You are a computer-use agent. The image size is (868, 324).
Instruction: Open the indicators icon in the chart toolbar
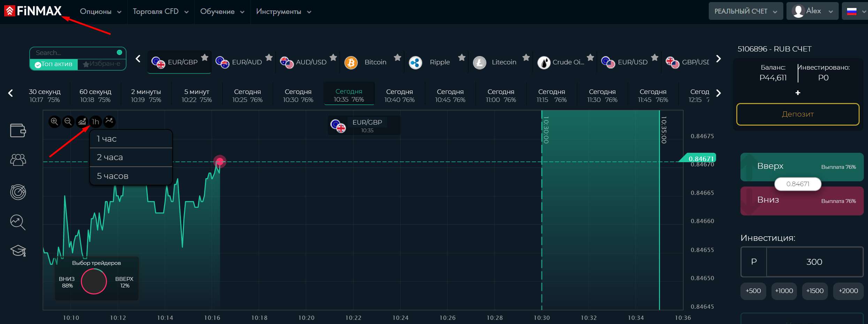click(x=109, y=121)
